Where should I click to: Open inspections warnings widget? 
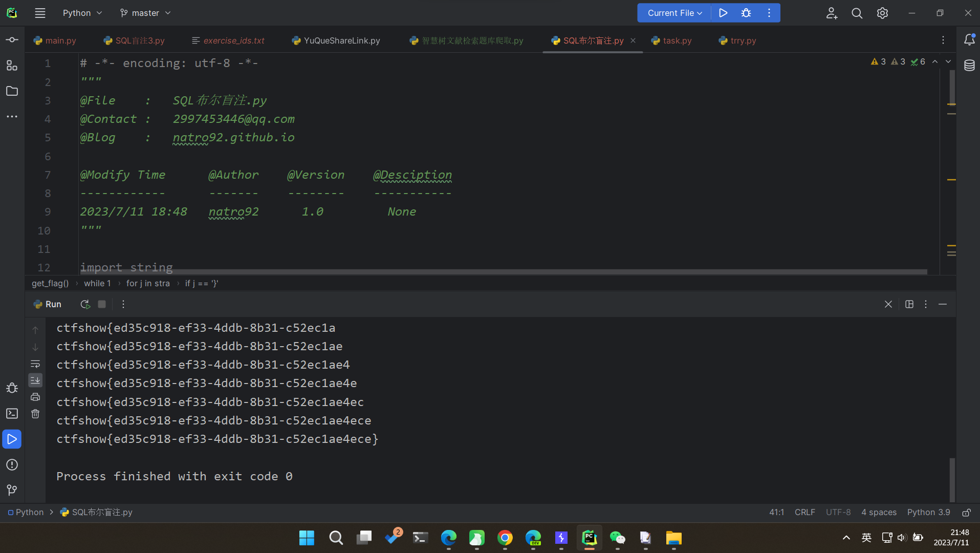coord(898,61)
